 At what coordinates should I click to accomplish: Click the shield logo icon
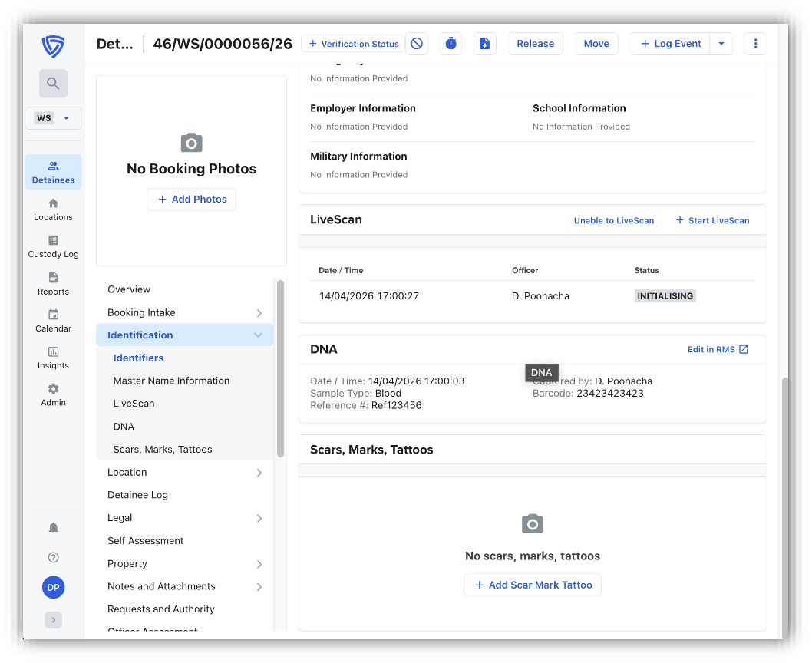(x=53, y=47)
